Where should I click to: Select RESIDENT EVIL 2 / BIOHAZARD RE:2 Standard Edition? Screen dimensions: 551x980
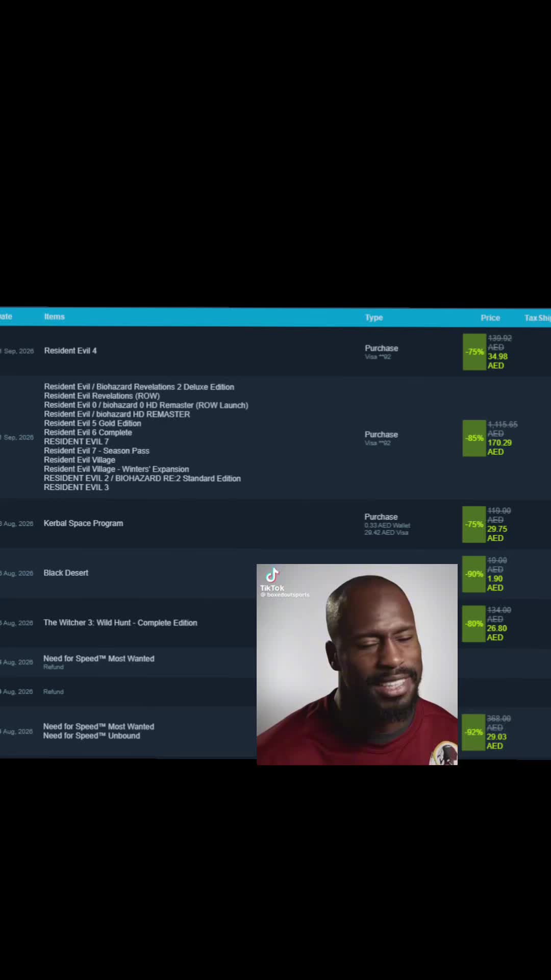(x=142, y=479)
